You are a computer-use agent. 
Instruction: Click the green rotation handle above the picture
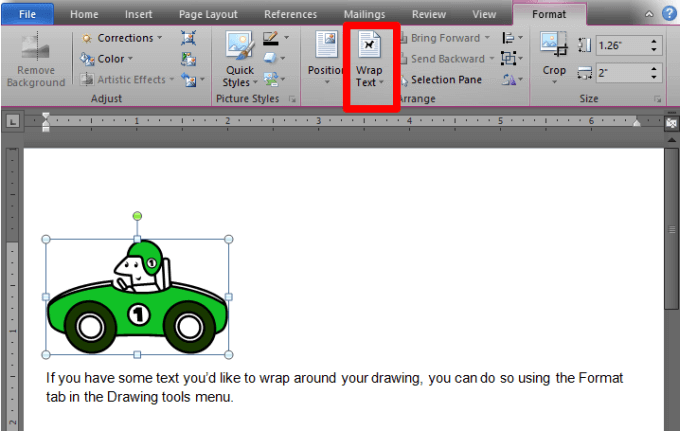pyautogui.click(x=137, y=216)
